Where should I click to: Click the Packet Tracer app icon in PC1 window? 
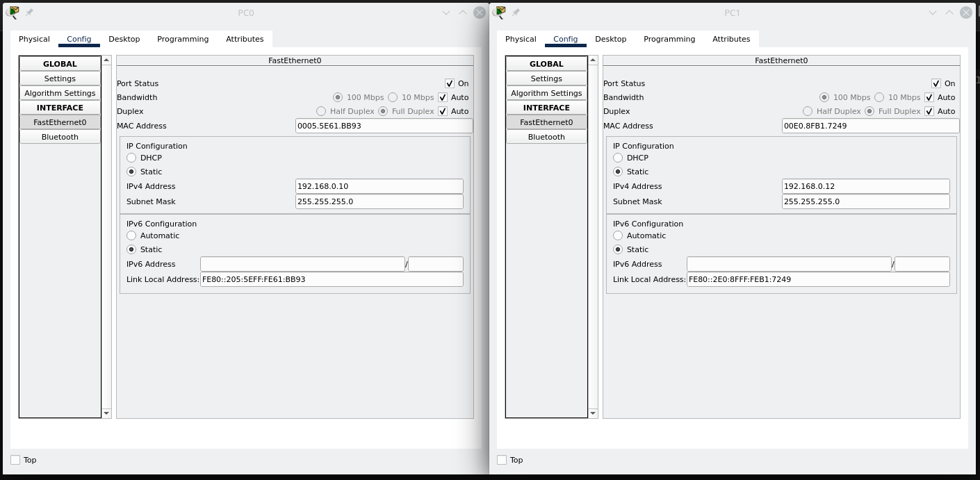[x=499, y=13]
